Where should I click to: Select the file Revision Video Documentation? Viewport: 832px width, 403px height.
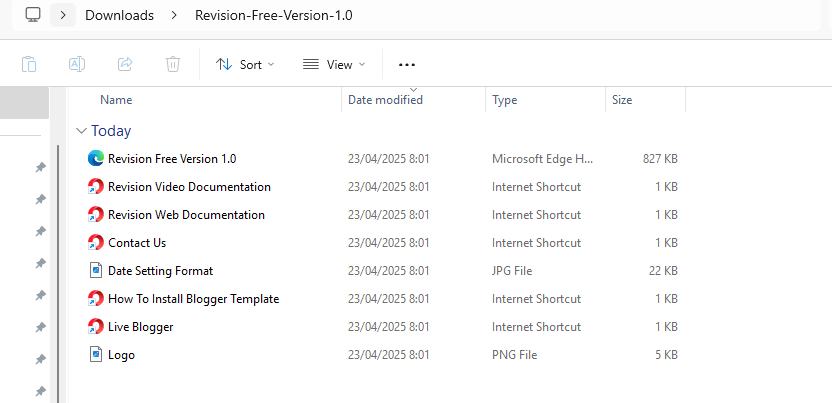point(189,187)
